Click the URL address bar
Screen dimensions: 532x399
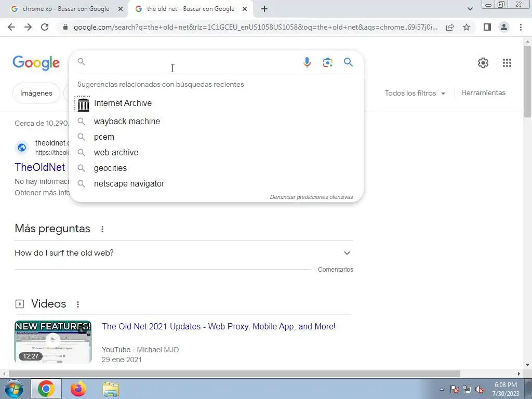pyautogui.click(x=255, y=27)
